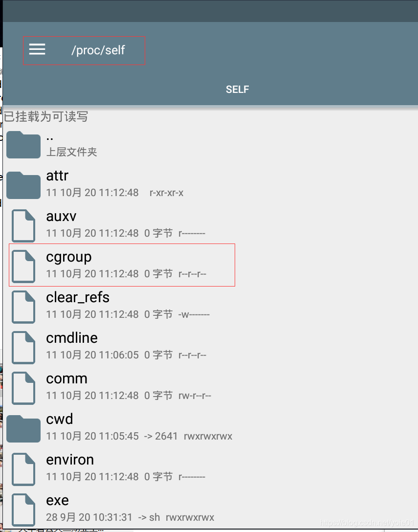Click the cgroup file icon
This screenshot has width=418, height=532.
click(x=23, y=266)
